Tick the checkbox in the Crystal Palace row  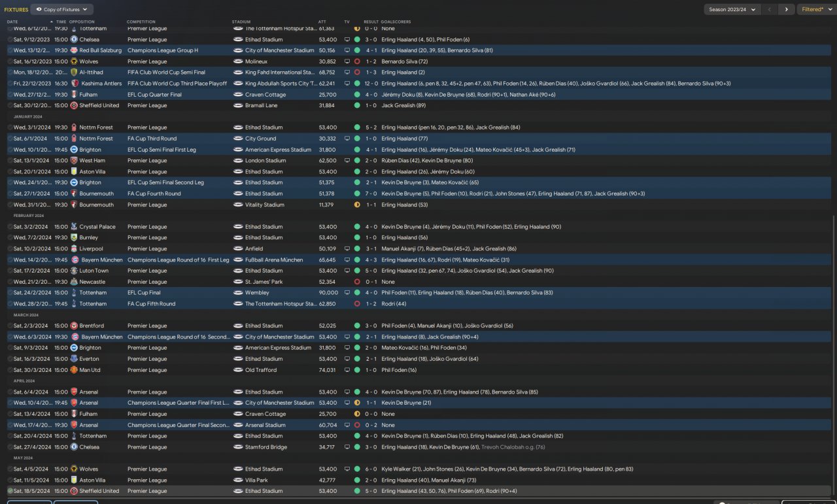(10, 227)
